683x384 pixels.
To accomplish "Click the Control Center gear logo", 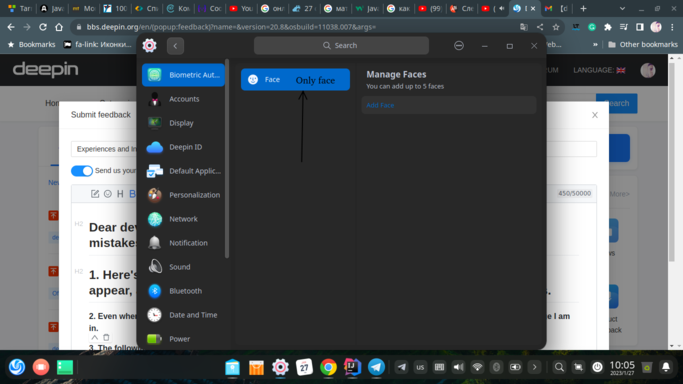I will point(149,45).
